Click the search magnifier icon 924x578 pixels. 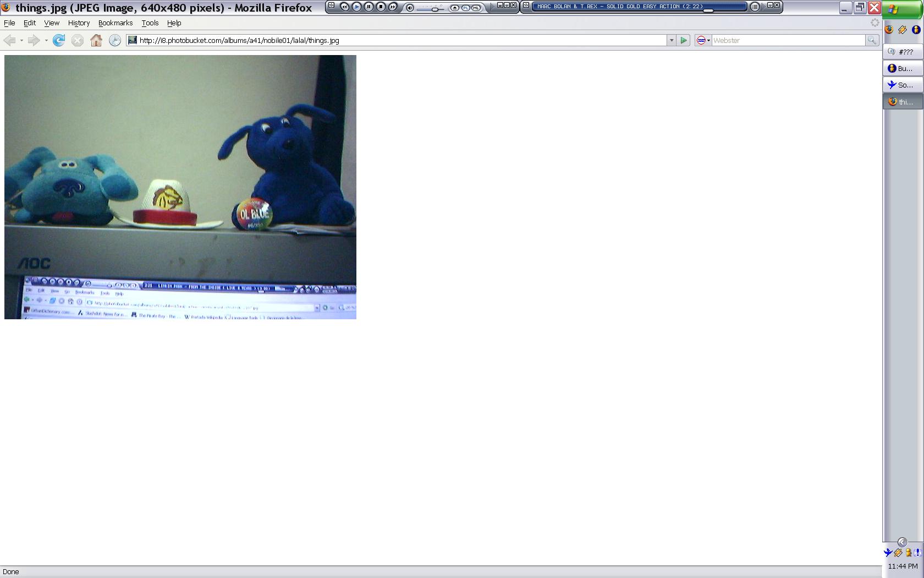(x=872, y=40)
